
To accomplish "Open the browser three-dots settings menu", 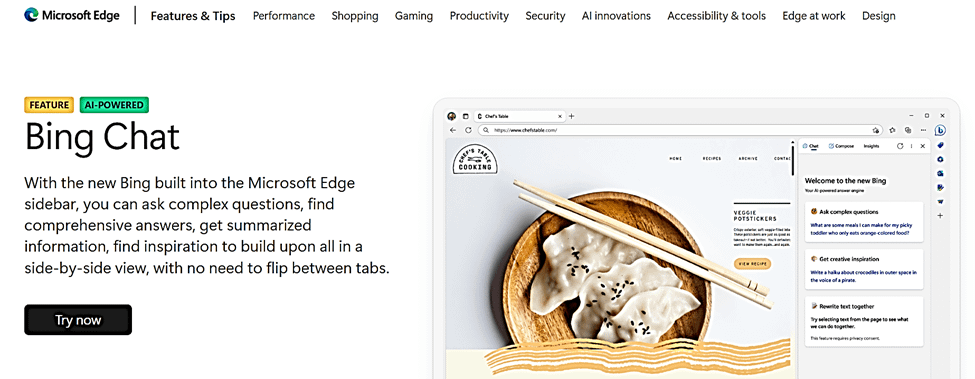I will (923, 130).
